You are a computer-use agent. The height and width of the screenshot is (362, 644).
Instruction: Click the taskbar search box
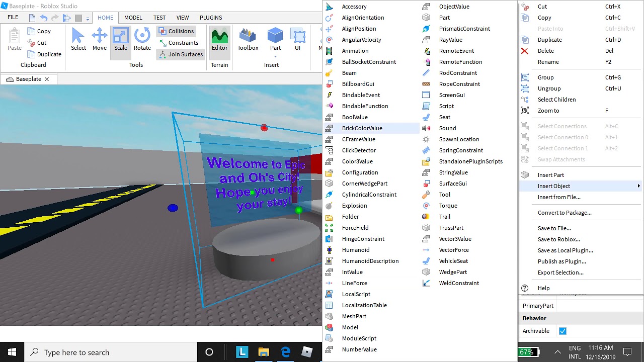tap(111, 352)
